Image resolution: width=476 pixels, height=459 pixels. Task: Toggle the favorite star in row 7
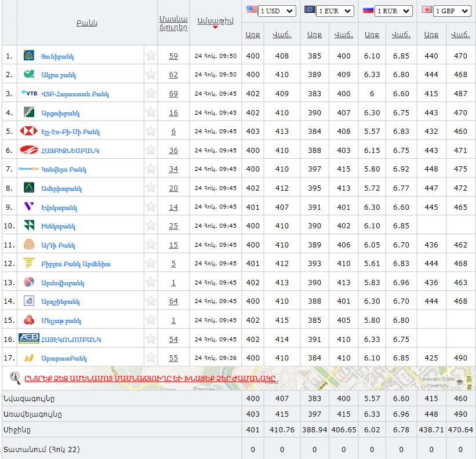(x=151, y=169)
